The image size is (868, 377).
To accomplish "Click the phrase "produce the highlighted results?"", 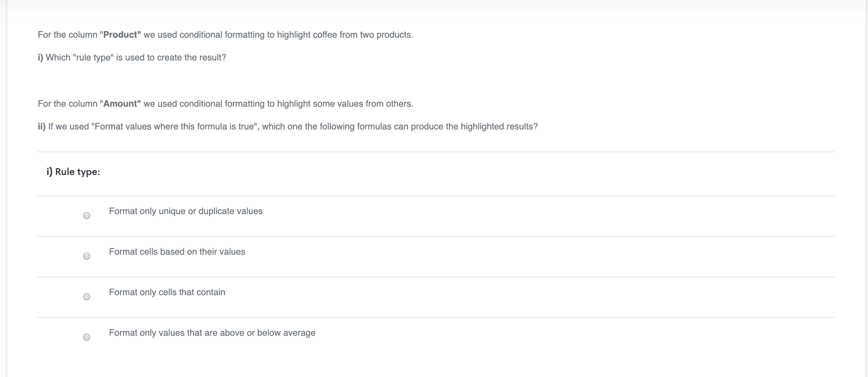I will pos(474,127).
